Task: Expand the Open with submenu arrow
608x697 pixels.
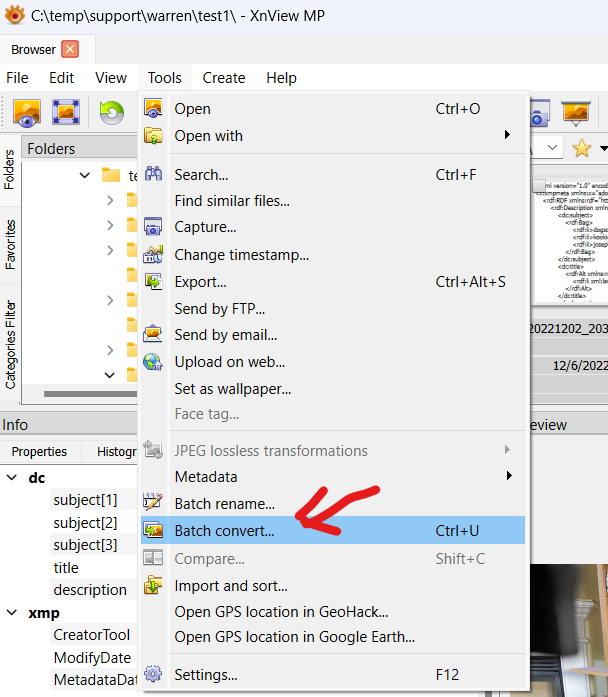Action: coord(507,135)
